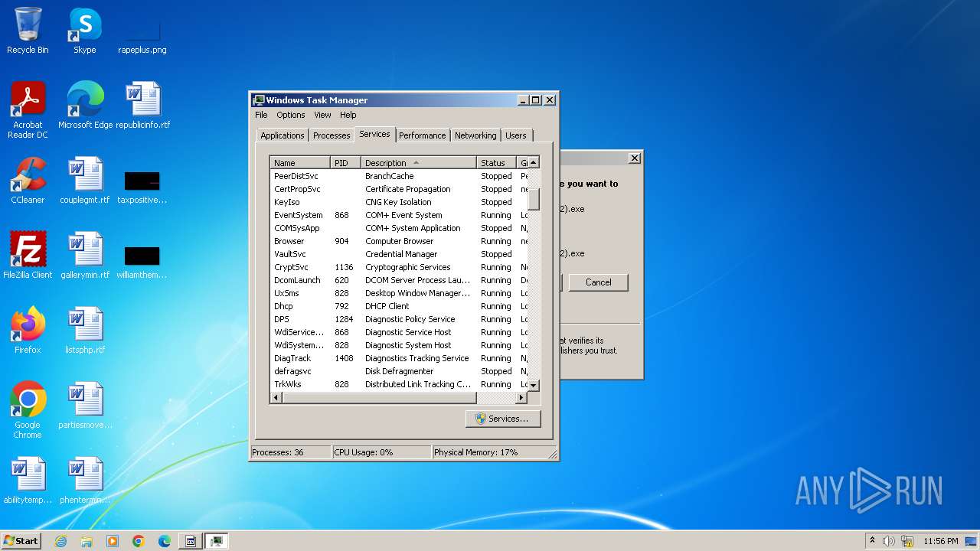The image size is (980, 551).
Task: Select gallerymin.rtf document icon
Action: click(x=85, y=256)
